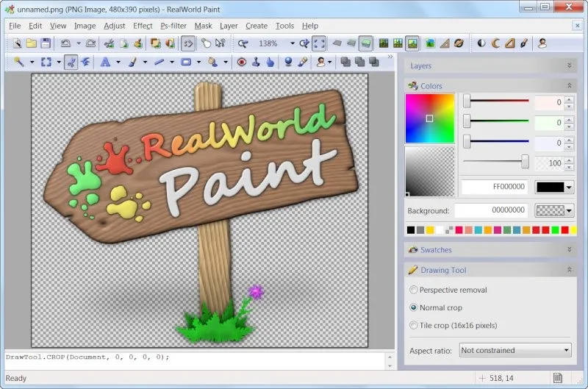Select the Perspective removal radio button
This screenshot has width=588, height=389.
pyautogui.click(x=413, y=290)
